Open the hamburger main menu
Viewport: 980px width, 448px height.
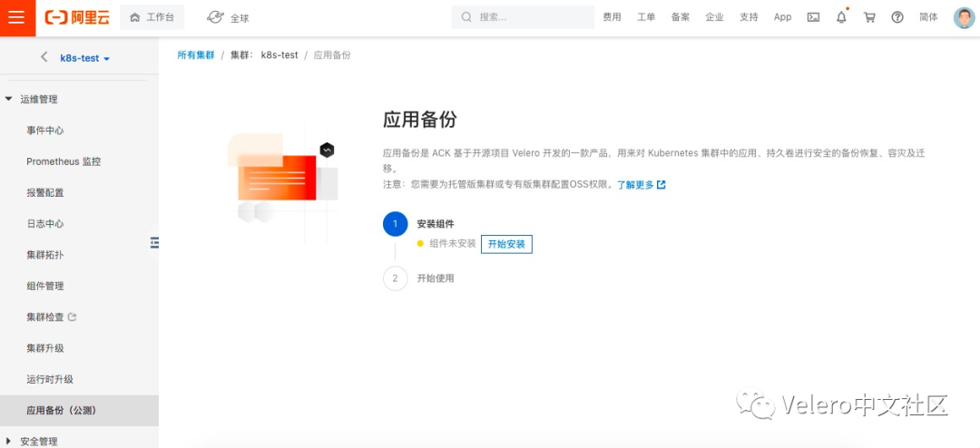(x=17, y=17)
